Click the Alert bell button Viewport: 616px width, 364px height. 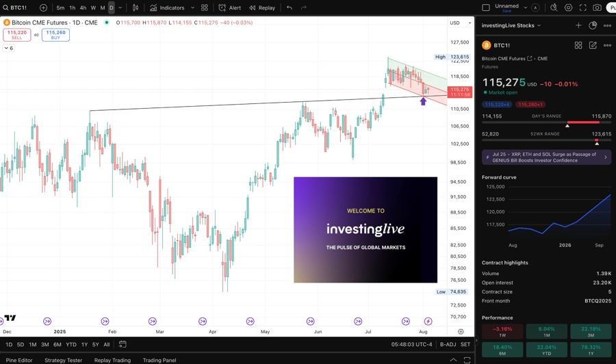pos(230,8)
